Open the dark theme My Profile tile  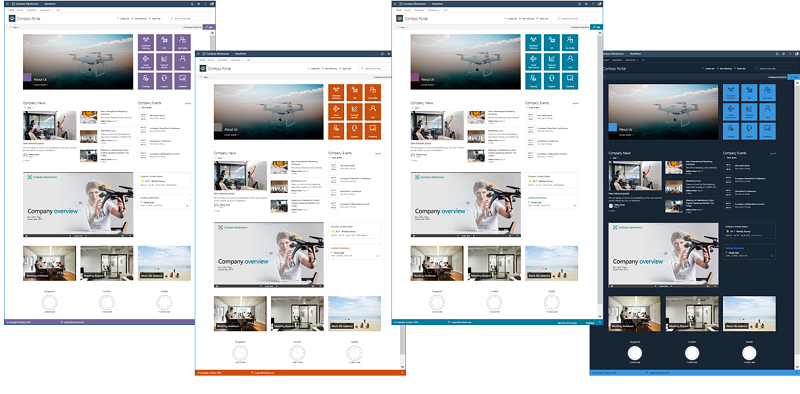767,92
